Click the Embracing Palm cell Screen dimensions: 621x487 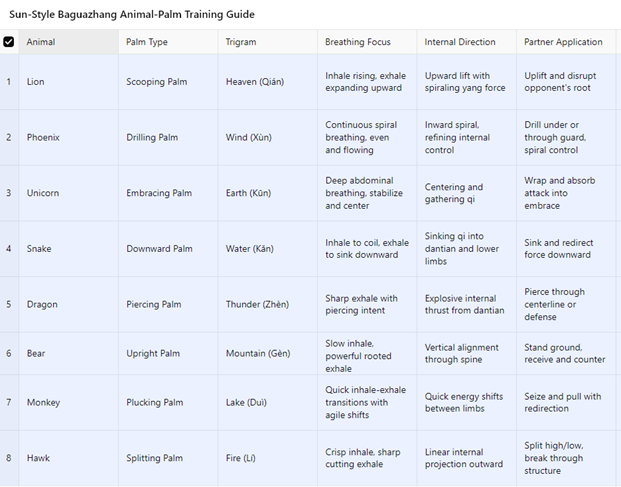(159, 193)
